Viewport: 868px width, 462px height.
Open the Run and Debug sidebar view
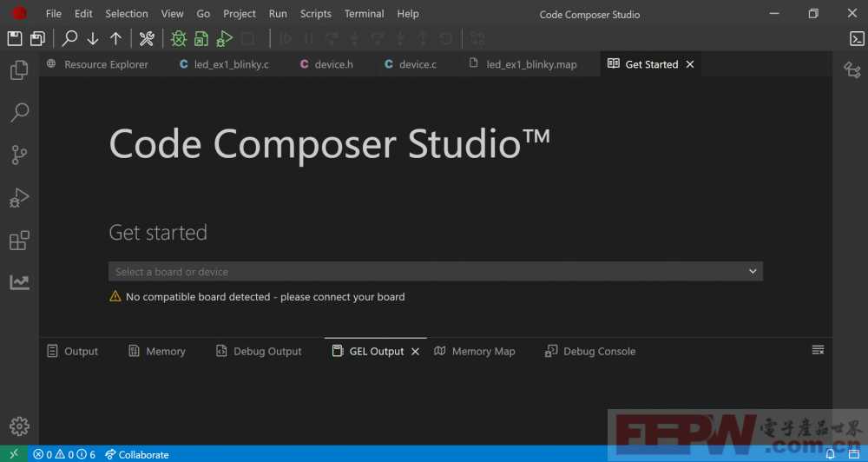[19, 198]
